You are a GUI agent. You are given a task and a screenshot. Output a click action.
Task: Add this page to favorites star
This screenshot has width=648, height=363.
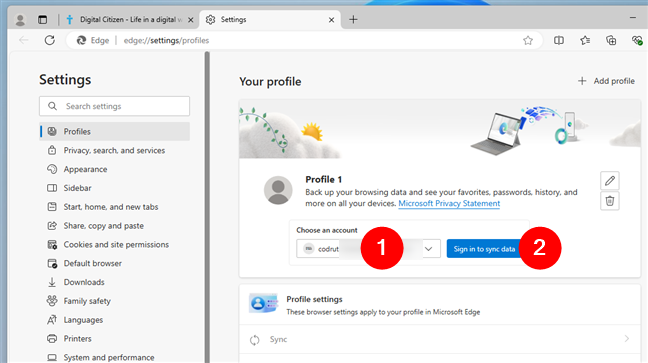tap(528, 41)
